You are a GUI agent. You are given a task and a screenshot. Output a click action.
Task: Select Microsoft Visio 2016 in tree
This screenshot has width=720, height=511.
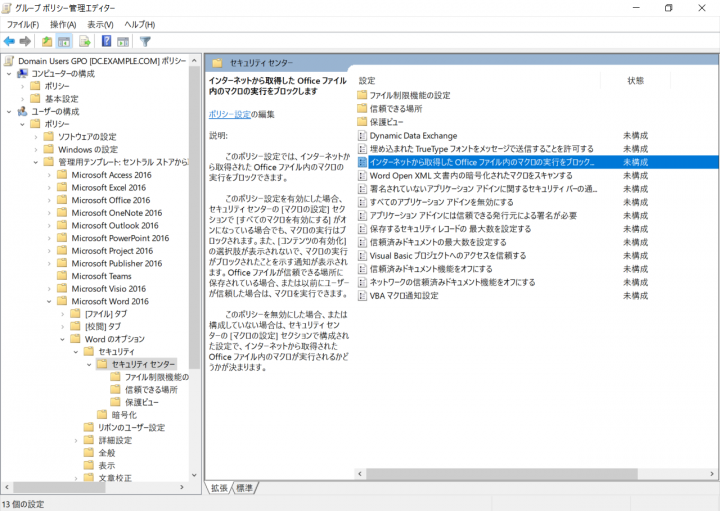(108, 288)
